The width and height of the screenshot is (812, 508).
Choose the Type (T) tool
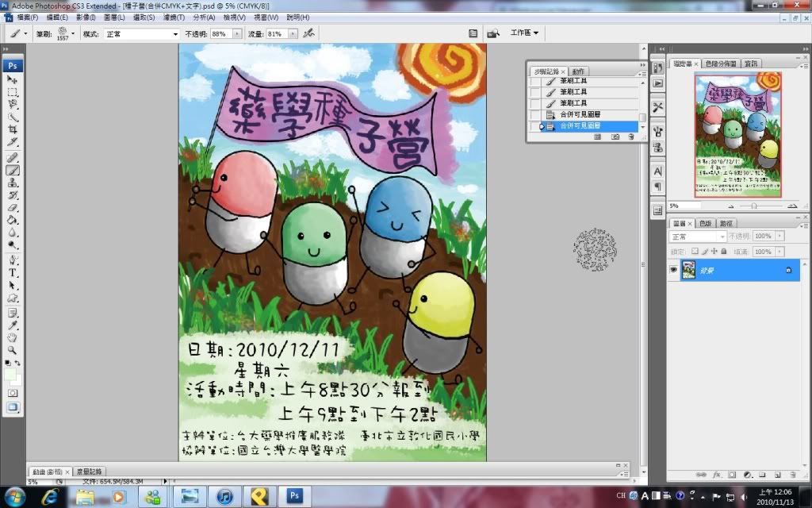pos(13,272)
